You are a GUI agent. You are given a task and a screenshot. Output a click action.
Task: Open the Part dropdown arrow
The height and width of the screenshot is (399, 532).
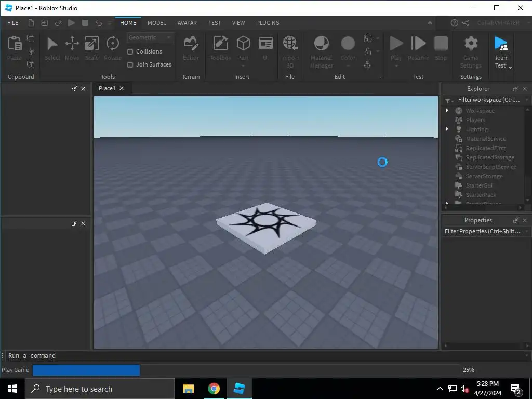point(243,66)
